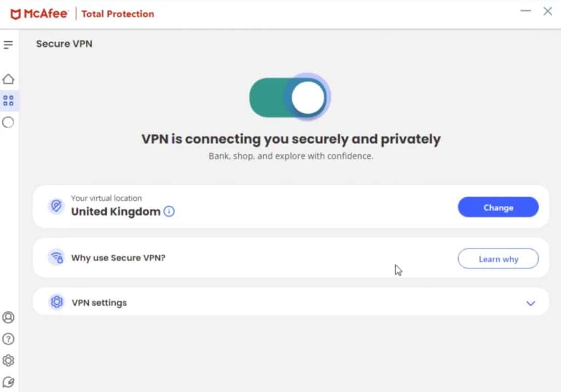Viewport: 561px width, 392px height.
Task: Toggle the VPN switch off
Action: (x=290, y=97)
